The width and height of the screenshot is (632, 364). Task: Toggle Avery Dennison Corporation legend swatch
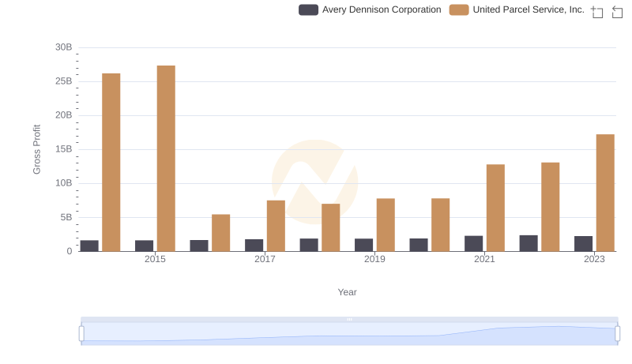[x=308, y=9]
